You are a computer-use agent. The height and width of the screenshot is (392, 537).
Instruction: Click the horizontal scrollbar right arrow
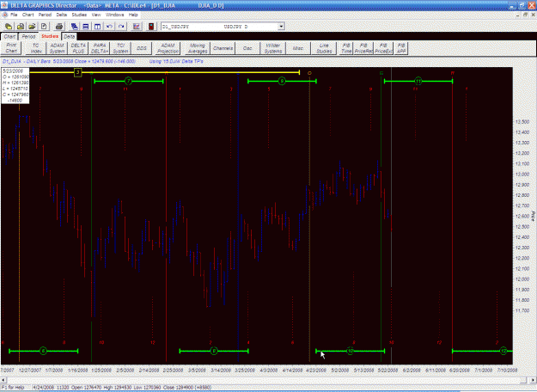click(x=534, y=380)
